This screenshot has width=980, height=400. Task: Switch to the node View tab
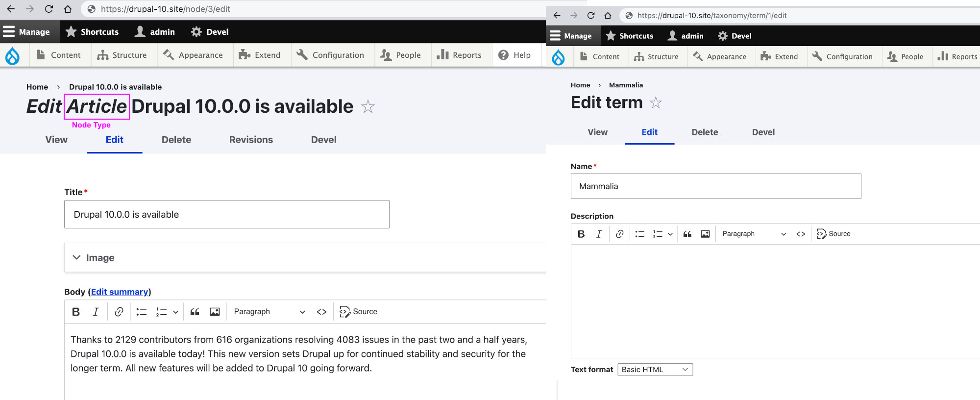(56, 140)
